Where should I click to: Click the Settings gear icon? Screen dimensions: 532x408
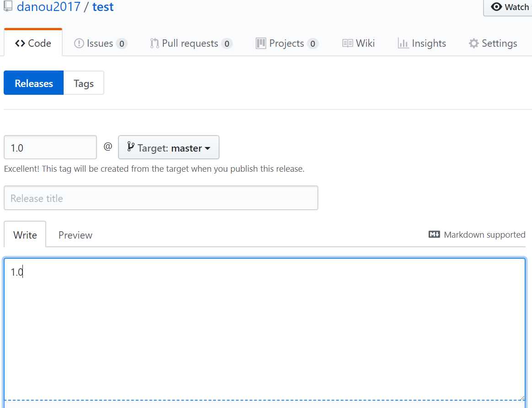tap(473, 43)
